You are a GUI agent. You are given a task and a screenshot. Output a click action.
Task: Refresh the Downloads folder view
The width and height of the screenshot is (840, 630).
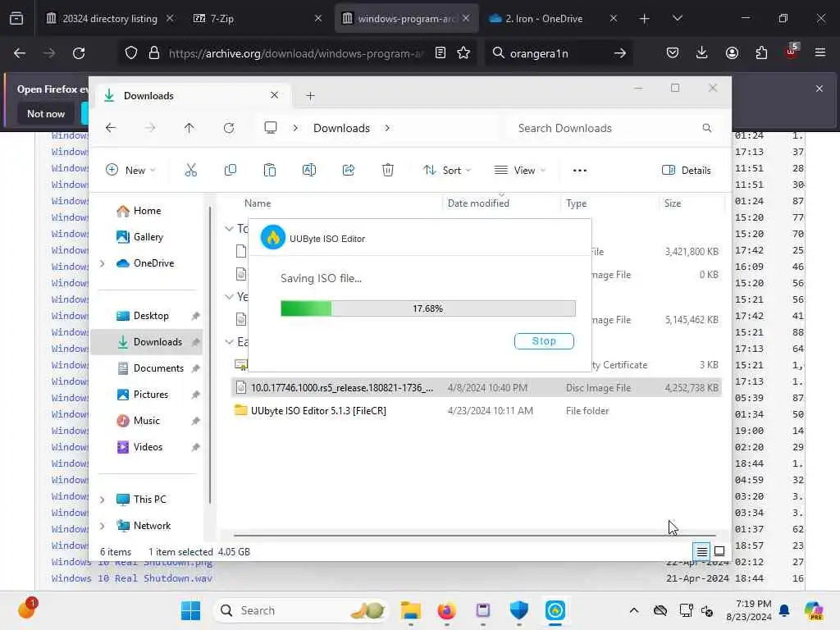coord(229,128)
